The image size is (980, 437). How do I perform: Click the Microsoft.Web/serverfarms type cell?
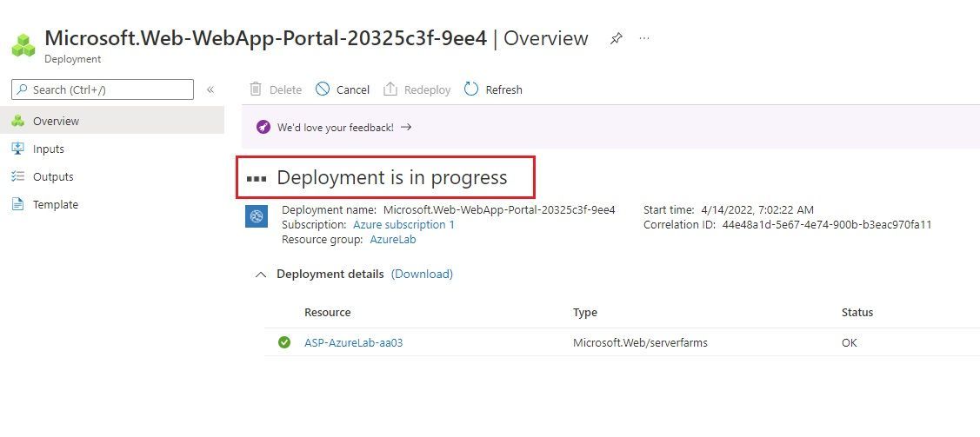640,342
